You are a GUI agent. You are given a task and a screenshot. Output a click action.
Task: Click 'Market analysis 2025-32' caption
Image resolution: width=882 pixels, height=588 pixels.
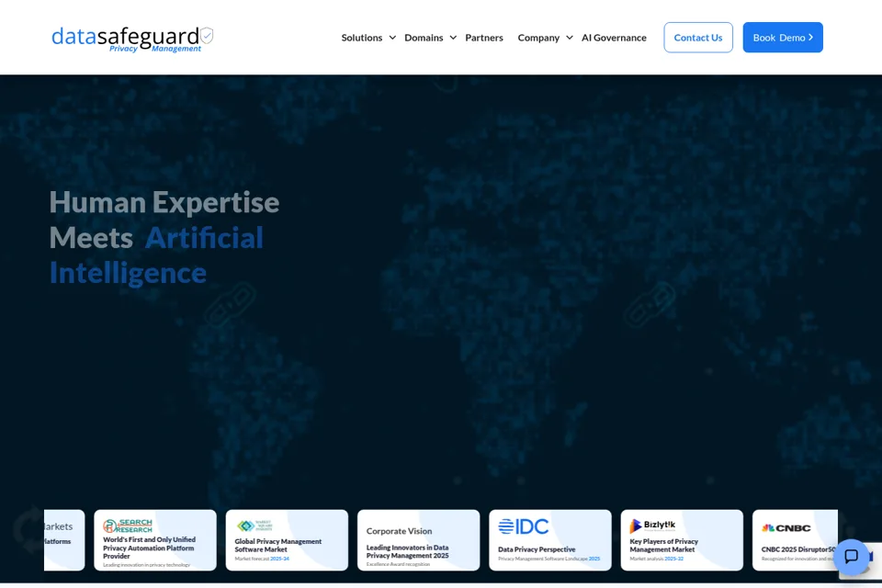(x=656, y=559)
